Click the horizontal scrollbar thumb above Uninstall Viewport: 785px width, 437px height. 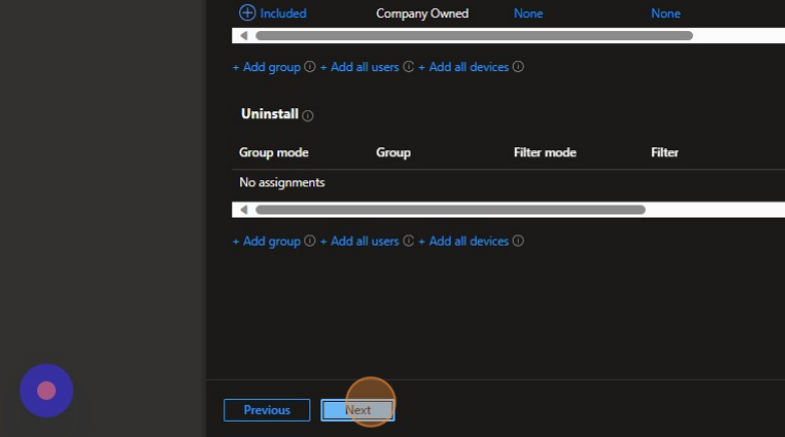pyautogui.click(x=473, y=36)
